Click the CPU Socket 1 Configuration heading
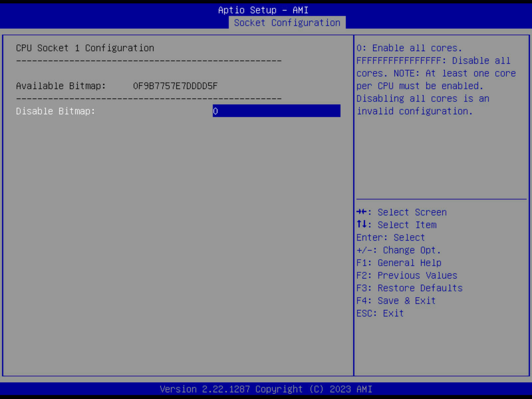Screen dimensions: 532x399 pos(85,48)
